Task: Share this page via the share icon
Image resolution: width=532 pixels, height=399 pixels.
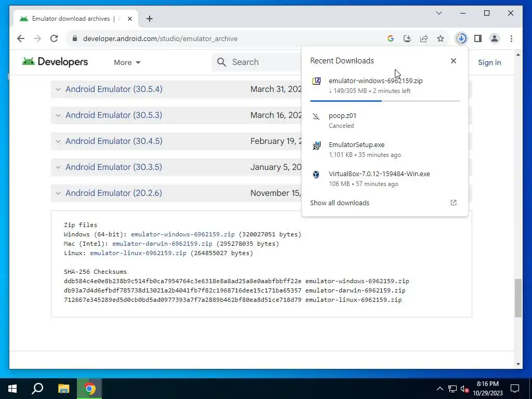Action: pos(424,38)
